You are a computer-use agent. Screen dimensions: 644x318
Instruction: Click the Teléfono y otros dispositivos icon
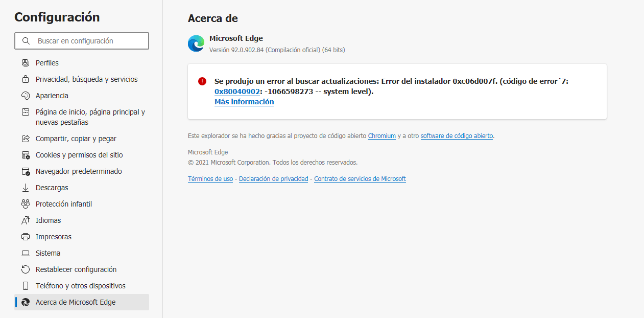pos(26,286)
